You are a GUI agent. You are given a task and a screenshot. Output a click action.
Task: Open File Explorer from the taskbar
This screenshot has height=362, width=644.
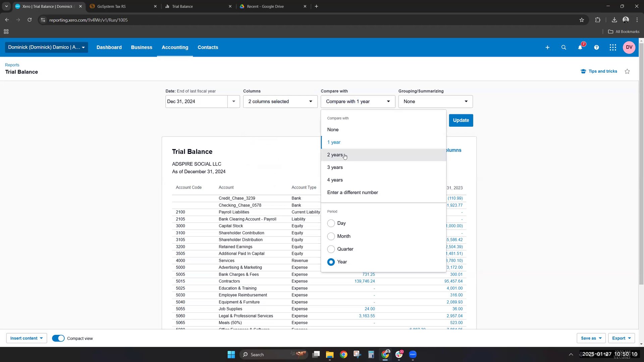[330, 355]
